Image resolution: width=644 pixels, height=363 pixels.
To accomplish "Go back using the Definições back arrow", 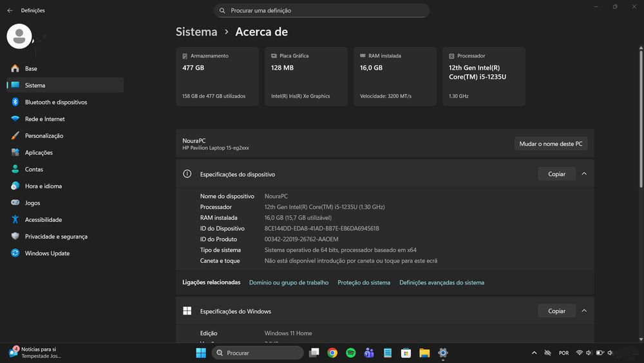I will (x=10, y=10).
